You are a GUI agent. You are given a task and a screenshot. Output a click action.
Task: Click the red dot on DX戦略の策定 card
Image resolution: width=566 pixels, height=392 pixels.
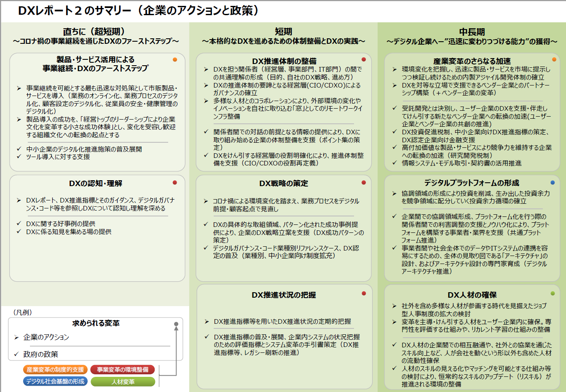pyautogui.click(x=364, y=183)
